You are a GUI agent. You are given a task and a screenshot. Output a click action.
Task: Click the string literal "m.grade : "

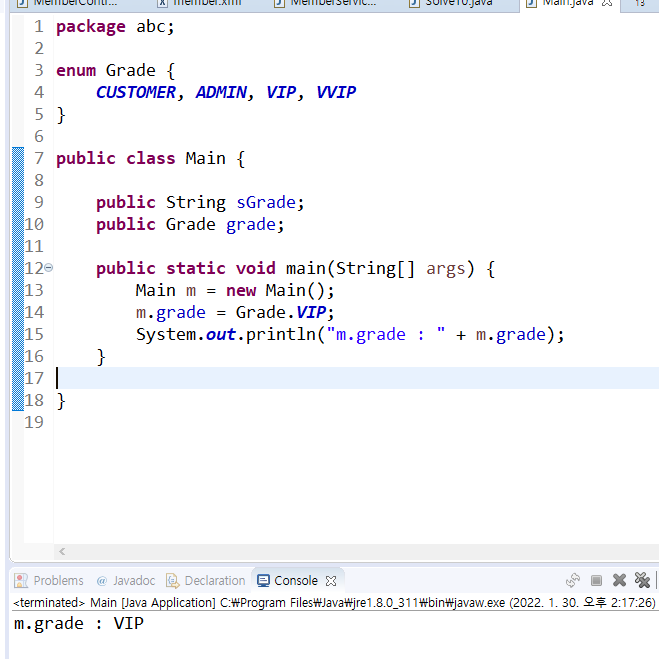[x=385, y=335]
